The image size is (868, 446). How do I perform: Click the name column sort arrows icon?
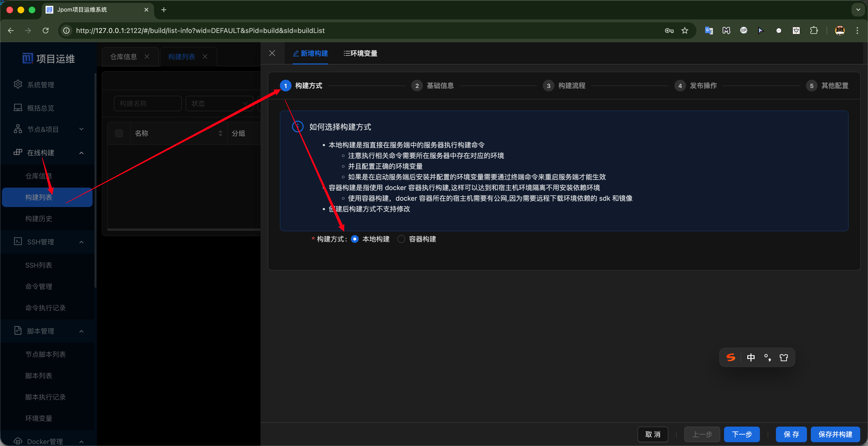pos(220,134)
